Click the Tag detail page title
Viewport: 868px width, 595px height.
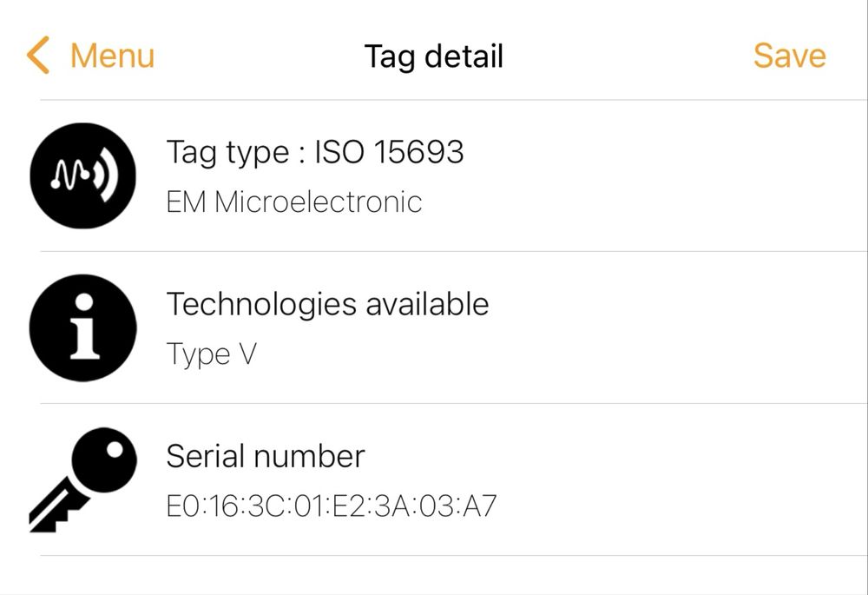click(x=434, y=56)
